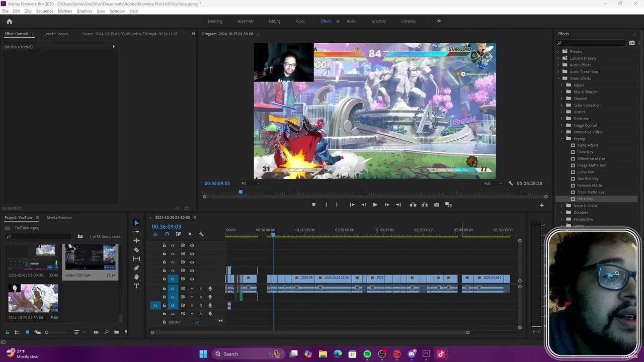
Task: Open the Fit zoom level dropdown
Action: pos(250,184)
